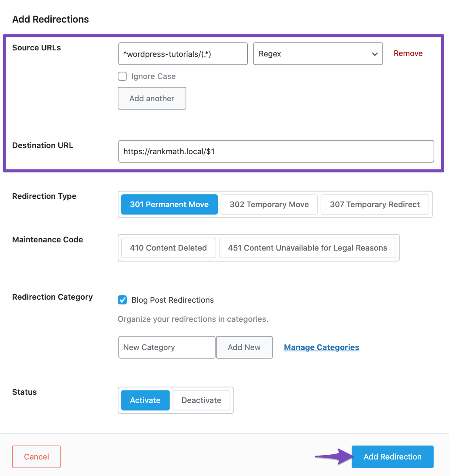The height and width of the screenshot is (476, 449).
Task: Cancel the redirection form
Action: [x=37, y=457]
